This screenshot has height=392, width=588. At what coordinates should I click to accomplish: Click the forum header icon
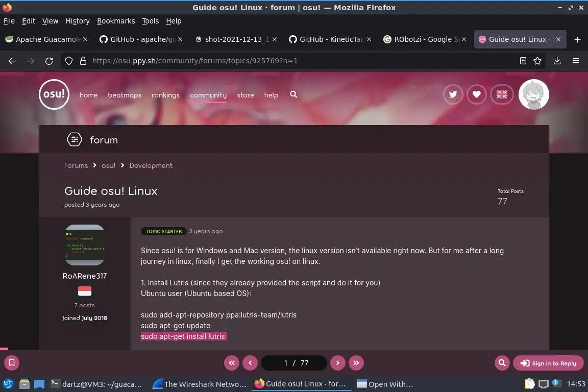coord(74,139)
